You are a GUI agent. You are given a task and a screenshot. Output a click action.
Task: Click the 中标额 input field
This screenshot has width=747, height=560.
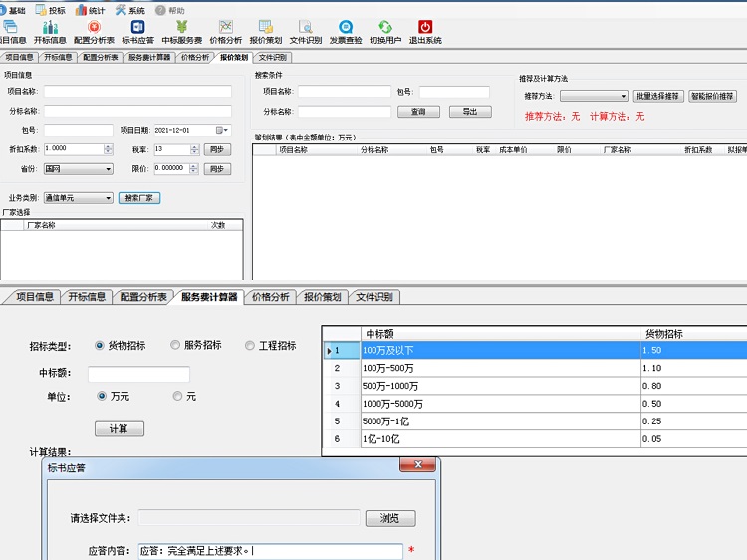(138, 374)
